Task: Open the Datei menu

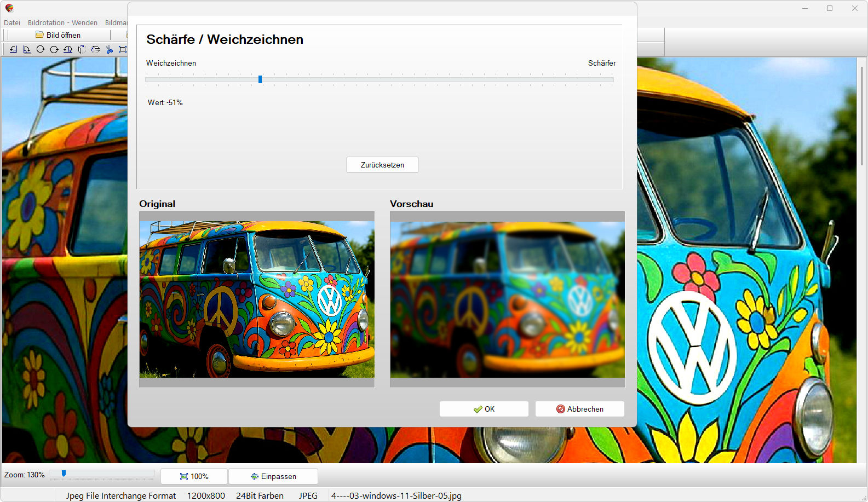Action: pos(12,22)
